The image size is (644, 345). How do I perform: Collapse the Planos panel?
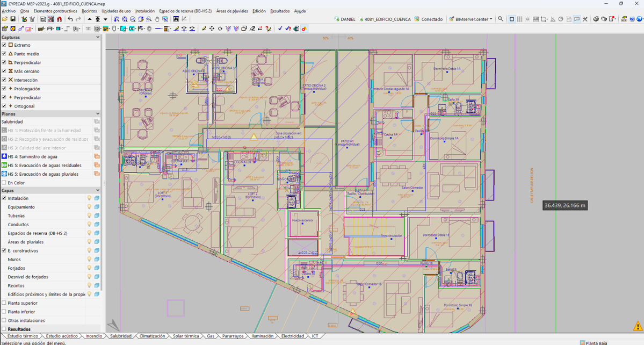(98, 114)
